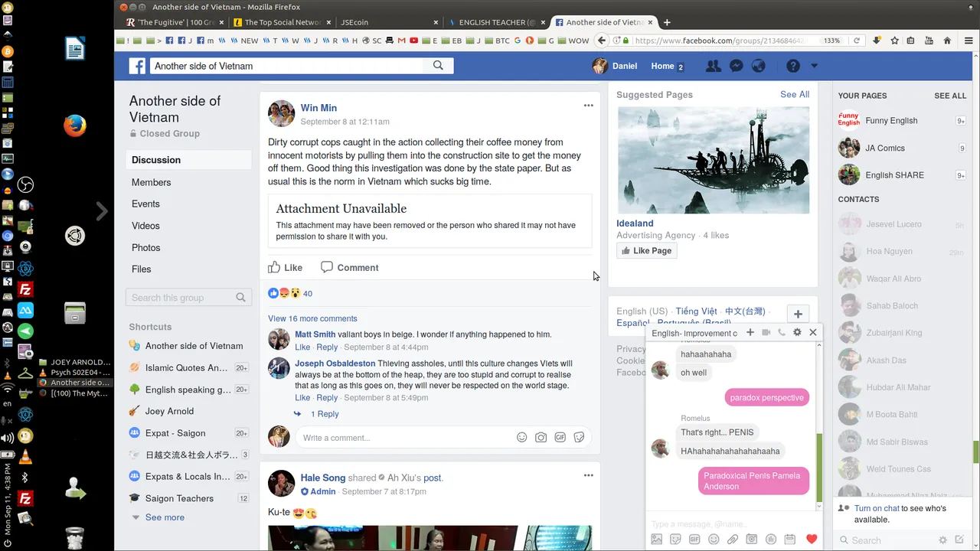The height and width of the screenshot is (551, 980).
Task: Search this group input field
Action: coord(188,298)
